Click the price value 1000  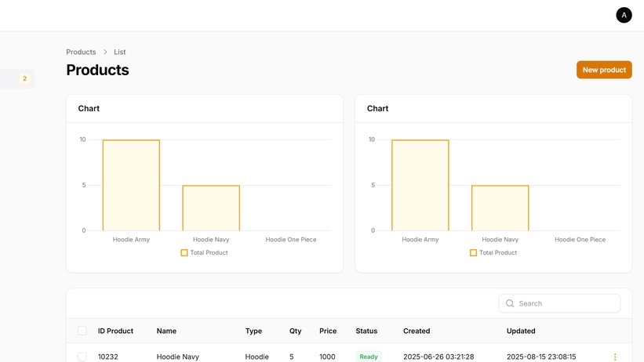click(327, 357)
